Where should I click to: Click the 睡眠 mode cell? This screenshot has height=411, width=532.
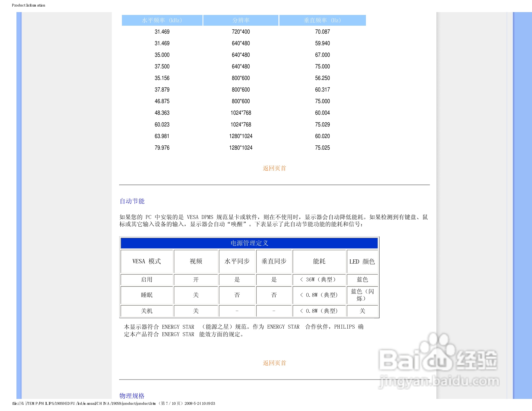(x=147, y=295)
